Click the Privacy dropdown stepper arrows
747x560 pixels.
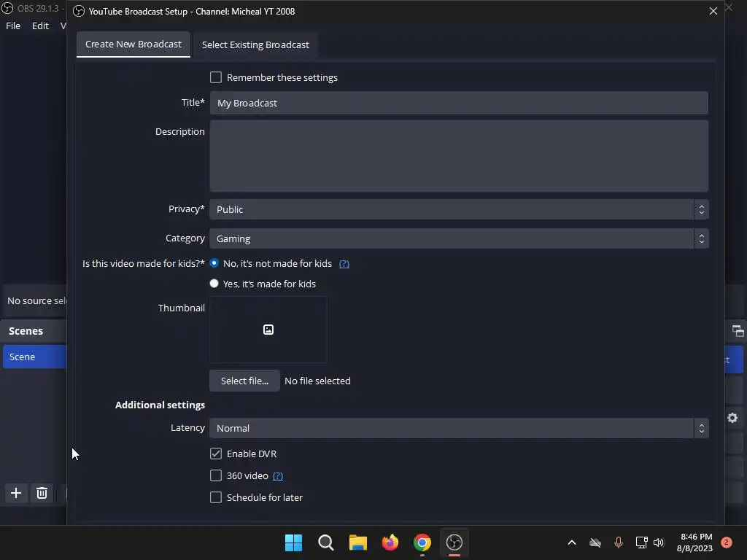pos(701,209)
